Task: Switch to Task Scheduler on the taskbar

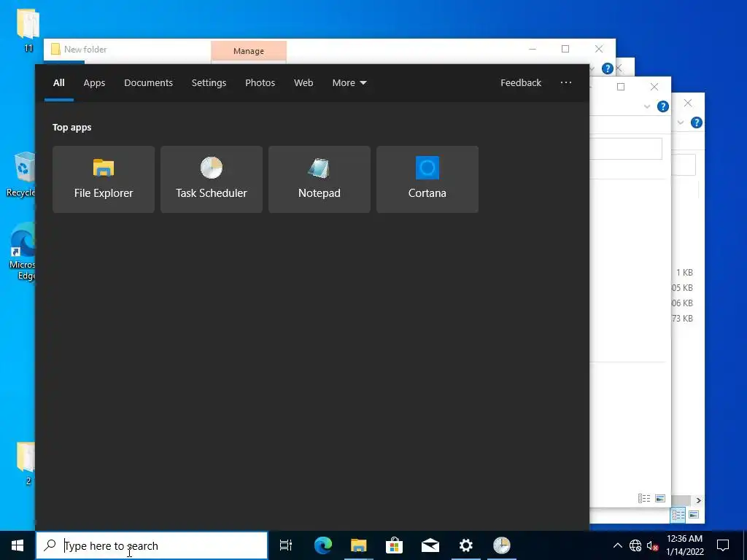Action: tap(502, 545)
